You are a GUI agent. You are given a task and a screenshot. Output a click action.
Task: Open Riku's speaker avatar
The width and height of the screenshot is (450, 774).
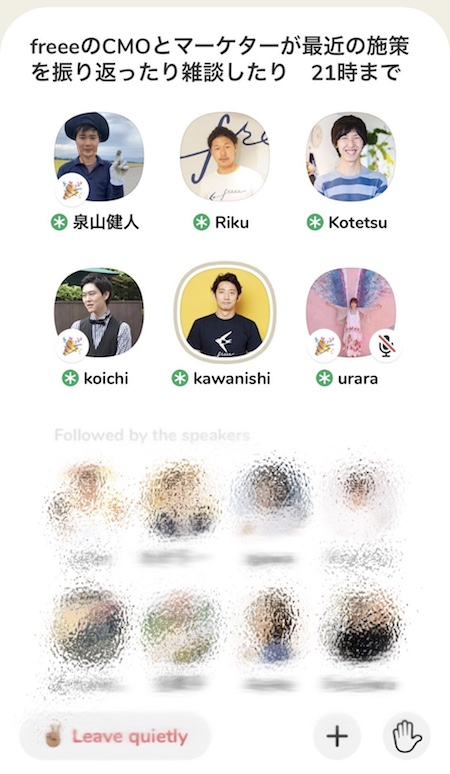pyautogui.click(x=225, y=156)
